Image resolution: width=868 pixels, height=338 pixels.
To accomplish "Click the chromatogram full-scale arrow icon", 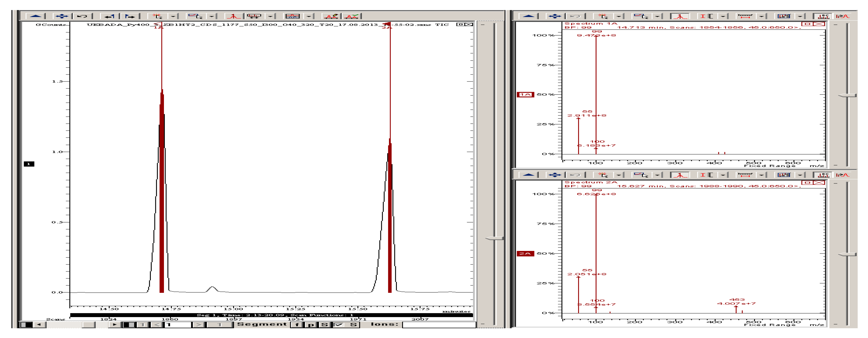I will coord(35,16).
